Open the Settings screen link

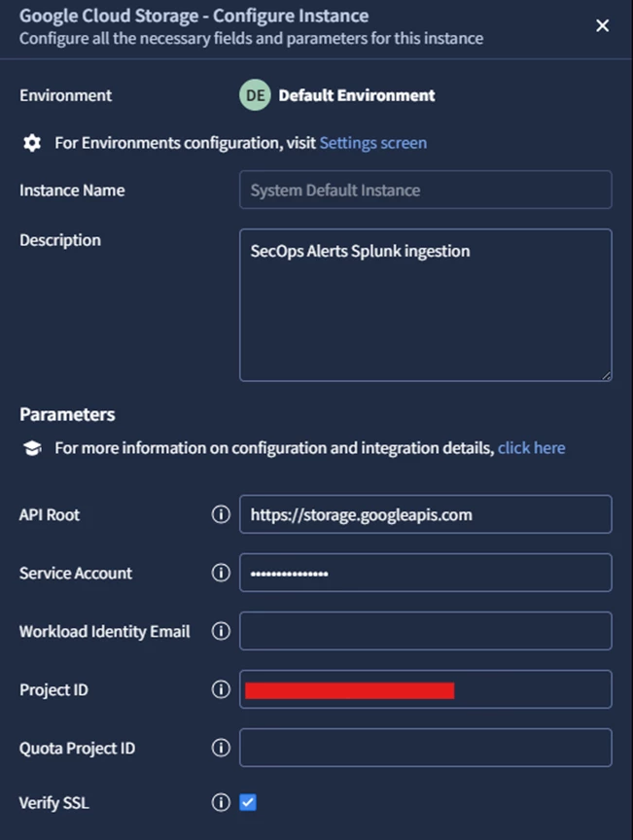(373, 143)
